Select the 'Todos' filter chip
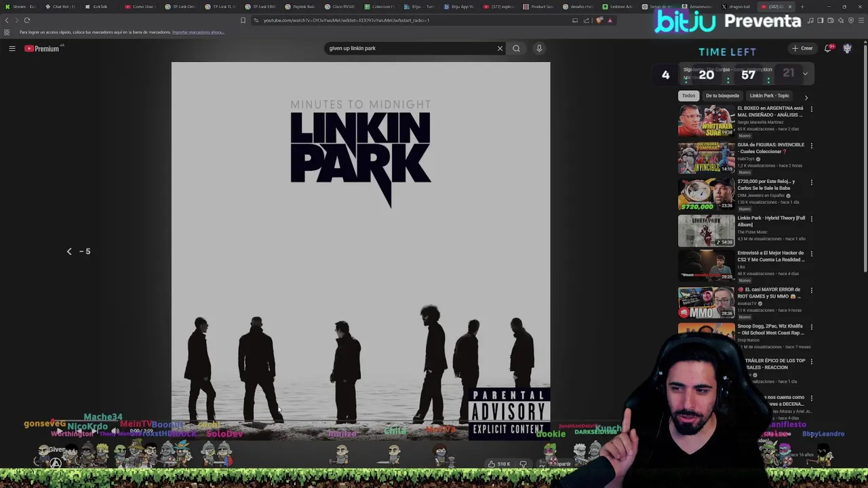The width and height of the screenshot is (868, 488). (x=688, y=96)
